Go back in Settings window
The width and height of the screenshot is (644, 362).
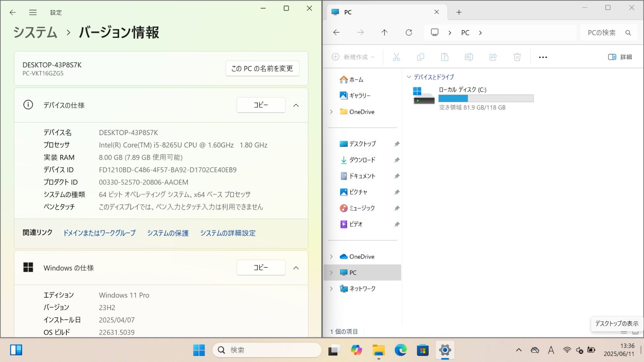12,12
